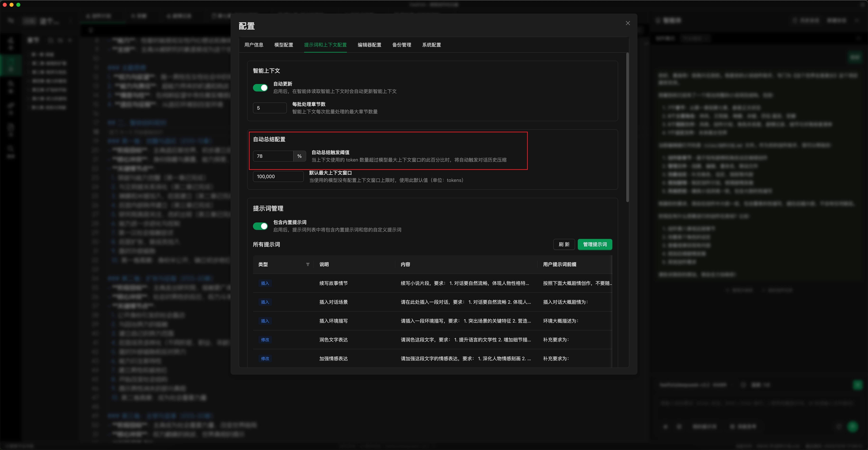Open the 模型配置 tab
868x450 pixels.
283,45
